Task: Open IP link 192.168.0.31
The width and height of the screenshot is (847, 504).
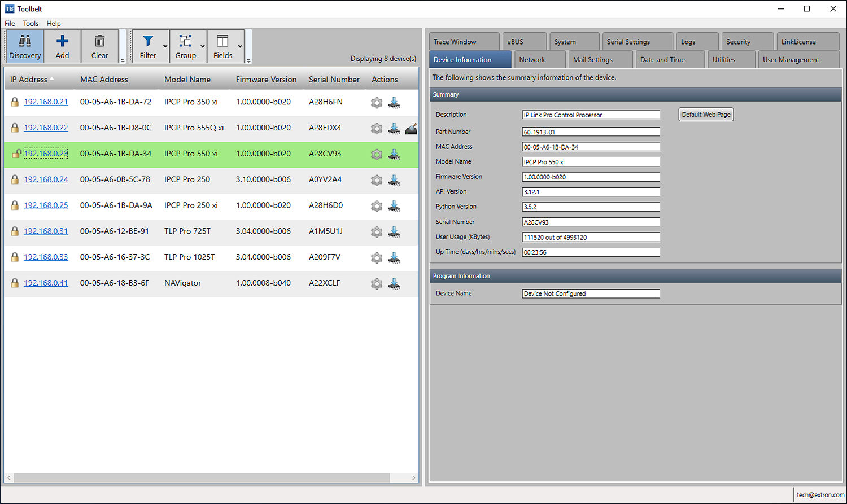Action: click(x=46, y=231)
